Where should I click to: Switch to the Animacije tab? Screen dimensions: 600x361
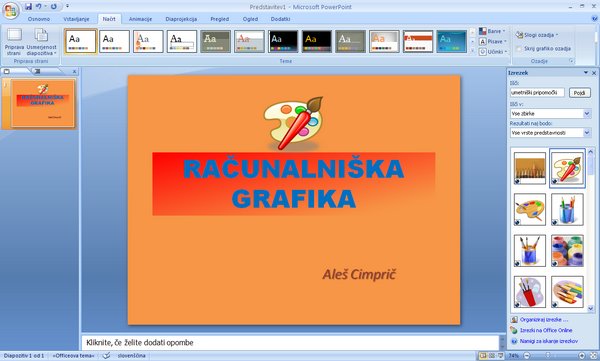pyautogui.click(x=140, y=19)
